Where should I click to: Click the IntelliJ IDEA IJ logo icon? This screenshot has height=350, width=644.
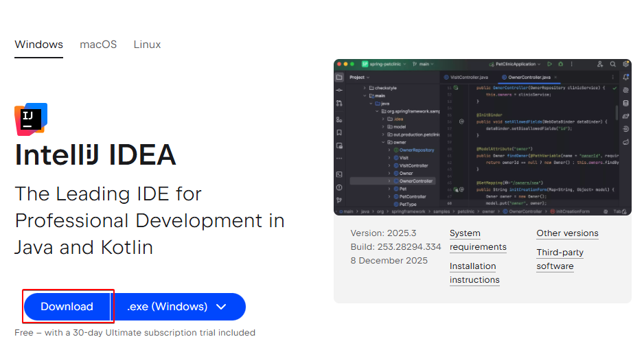pos(31,119)
